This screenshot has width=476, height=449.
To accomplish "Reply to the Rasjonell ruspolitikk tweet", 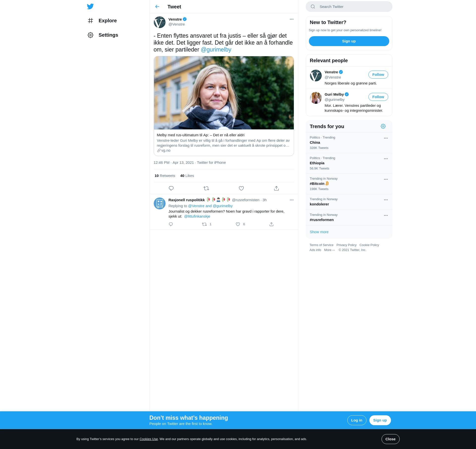I will [171, 224].
